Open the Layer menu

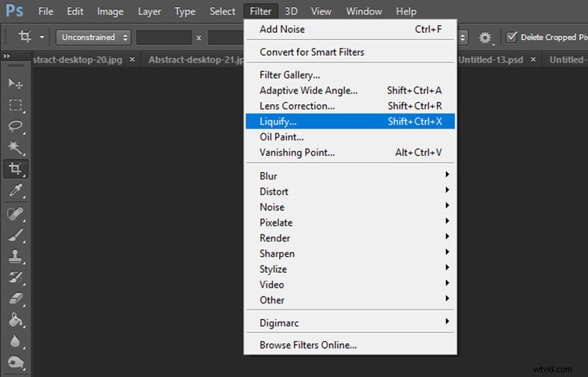click(x=149, y=12)
